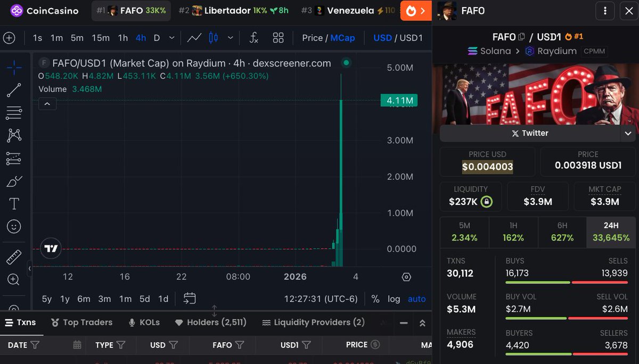This screenshot has height=364, width=639.
Task: Select the Brush drawing tool
Action: pos(14,180)
